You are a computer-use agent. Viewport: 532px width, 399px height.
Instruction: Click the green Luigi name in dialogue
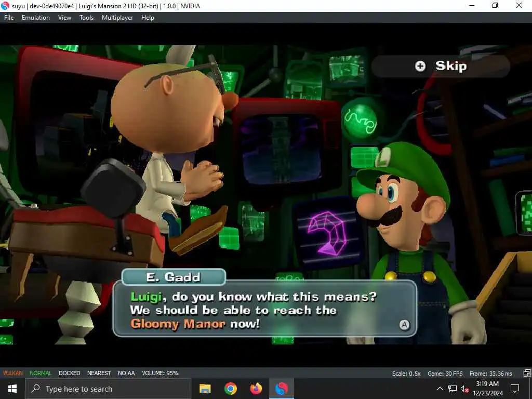coord(146,297)
